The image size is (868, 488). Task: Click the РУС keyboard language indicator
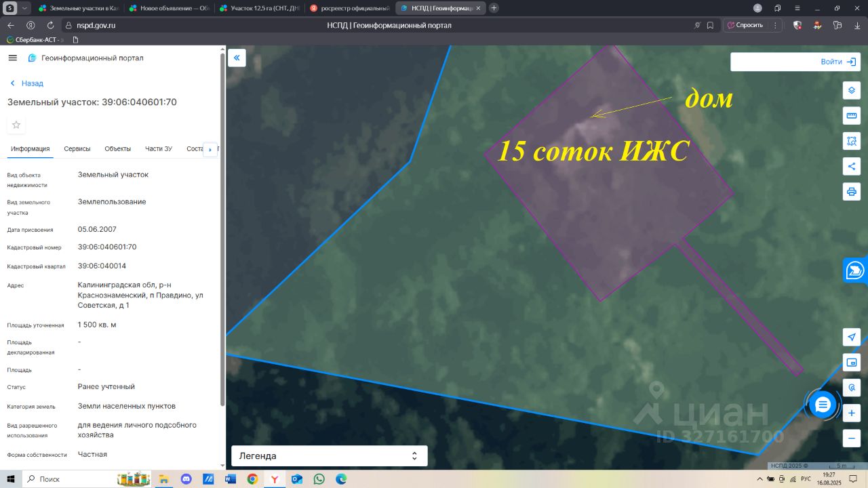click(806, 479)
